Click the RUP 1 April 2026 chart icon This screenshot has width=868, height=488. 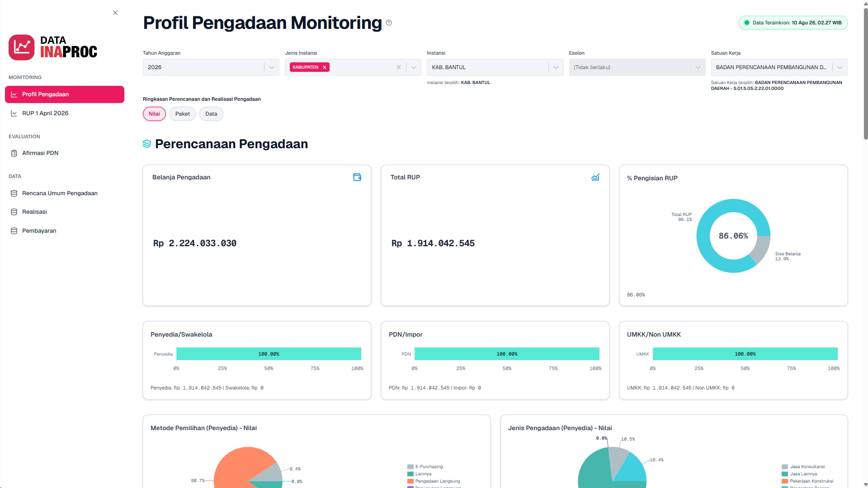(14, 113)
